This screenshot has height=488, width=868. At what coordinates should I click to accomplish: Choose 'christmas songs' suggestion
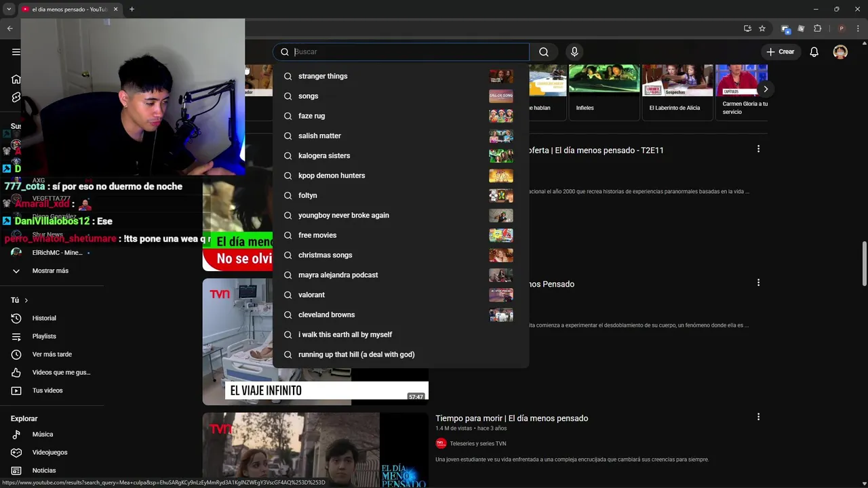point(400,256)
